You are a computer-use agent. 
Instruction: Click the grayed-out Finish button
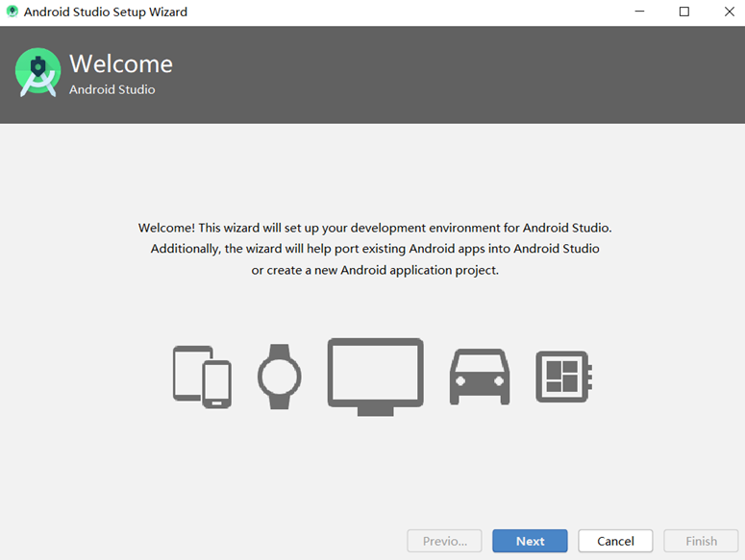701,541
